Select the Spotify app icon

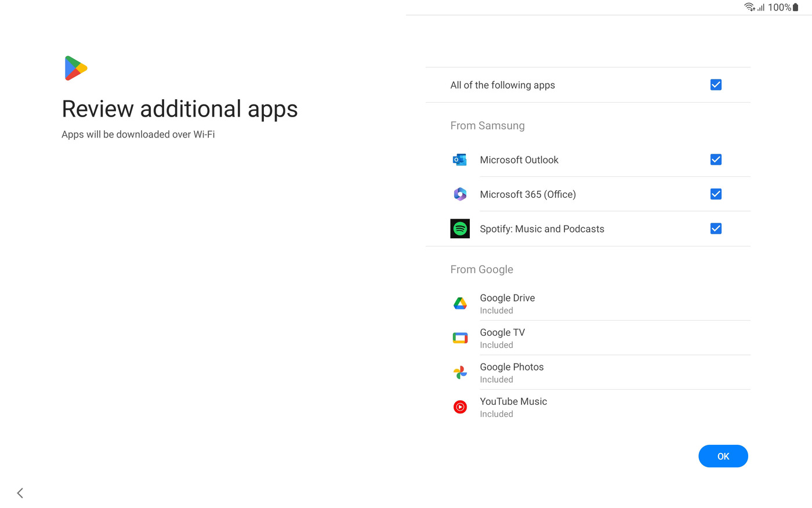pyautogui.click(x=460, y=228)
